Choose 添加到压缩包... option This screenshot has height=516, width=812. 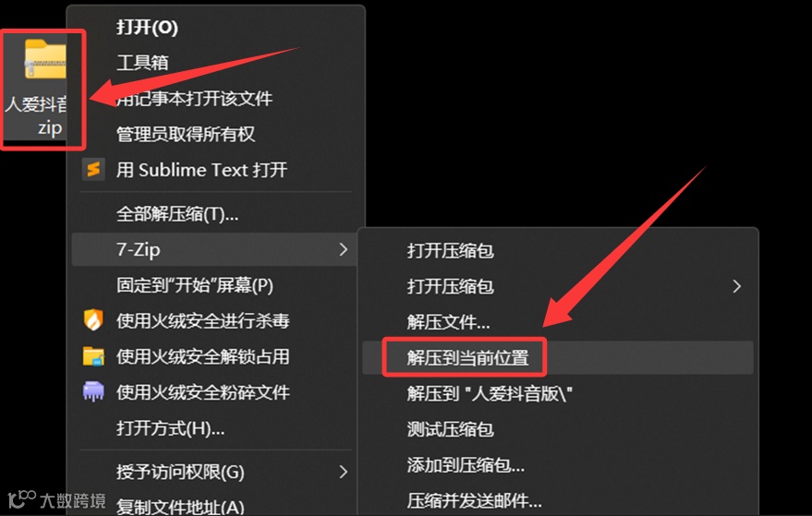click(466, 464)
